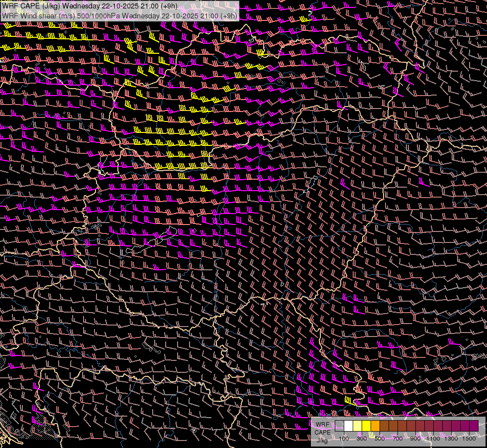Click the 900 legend tick label
487x448 pixels.
tap(415, 439)
